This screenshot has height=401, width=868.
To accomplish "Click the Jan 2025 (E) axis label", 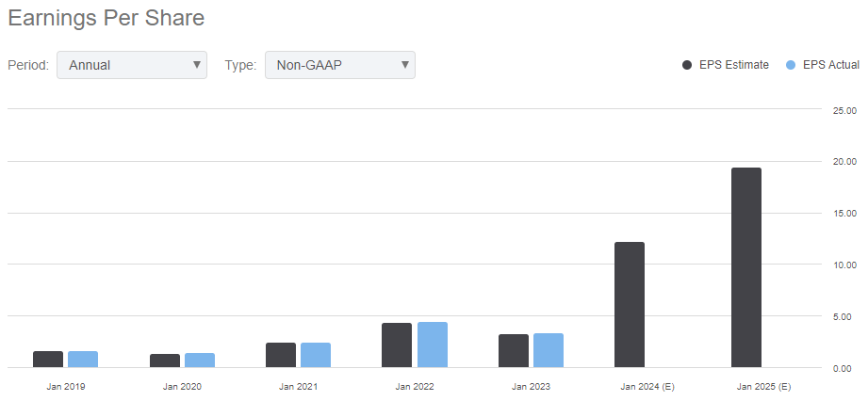I will point(763,387).
